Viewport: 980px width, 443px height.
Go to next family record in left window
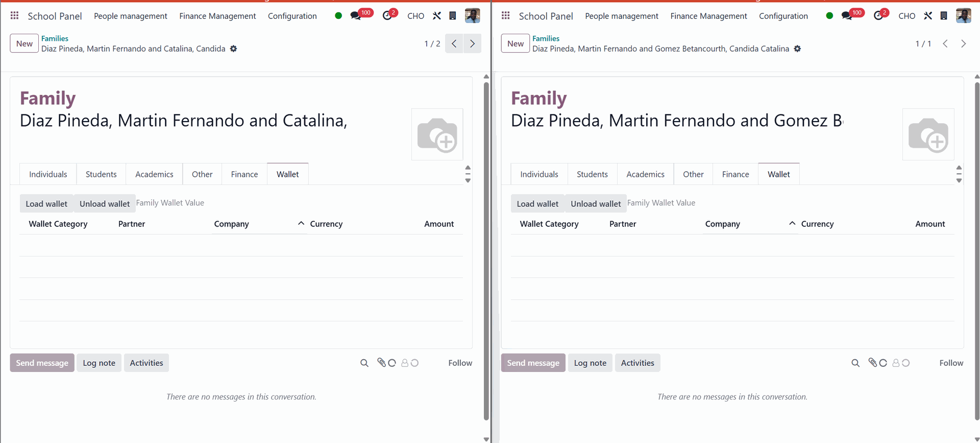coord(472,44)
